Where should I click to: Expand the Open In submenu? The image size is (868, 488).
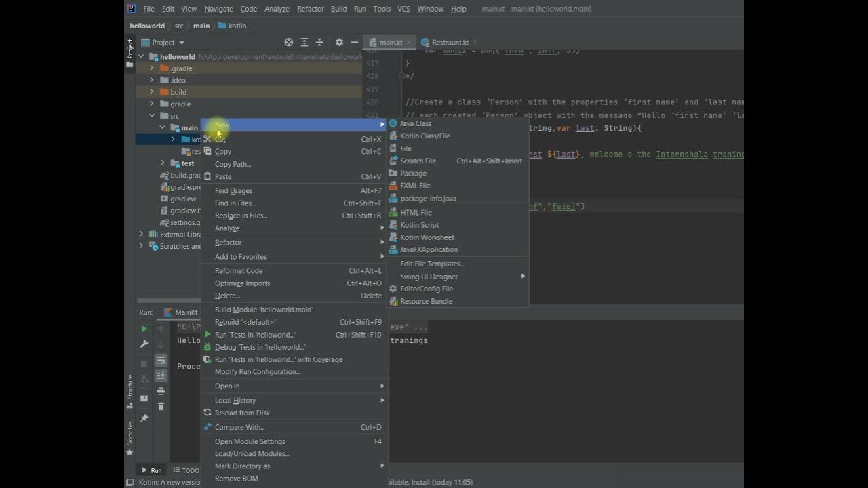click(x=294, y=386)
